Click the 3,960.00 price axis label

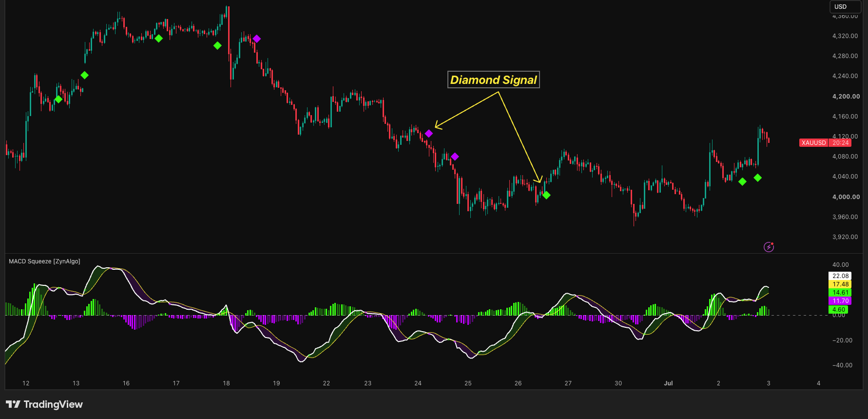click(x=845, y=217)
